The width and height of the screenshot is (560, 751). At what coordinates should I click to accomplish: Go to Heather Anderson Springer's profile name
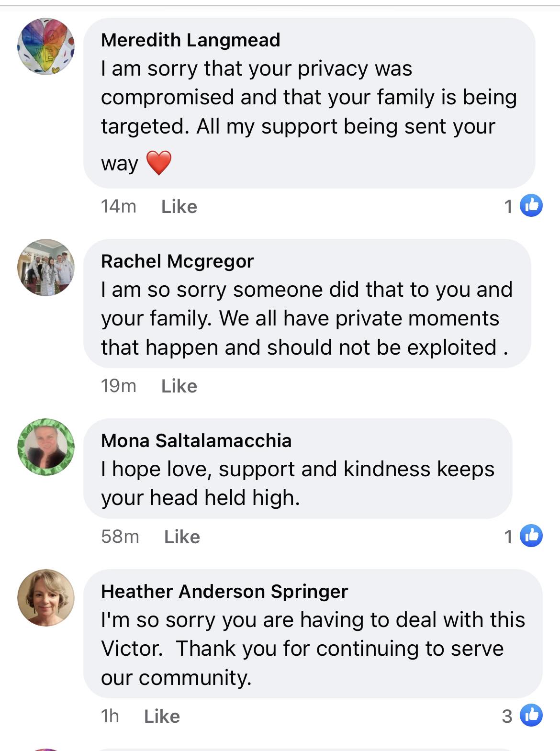[x=224, y=592]
